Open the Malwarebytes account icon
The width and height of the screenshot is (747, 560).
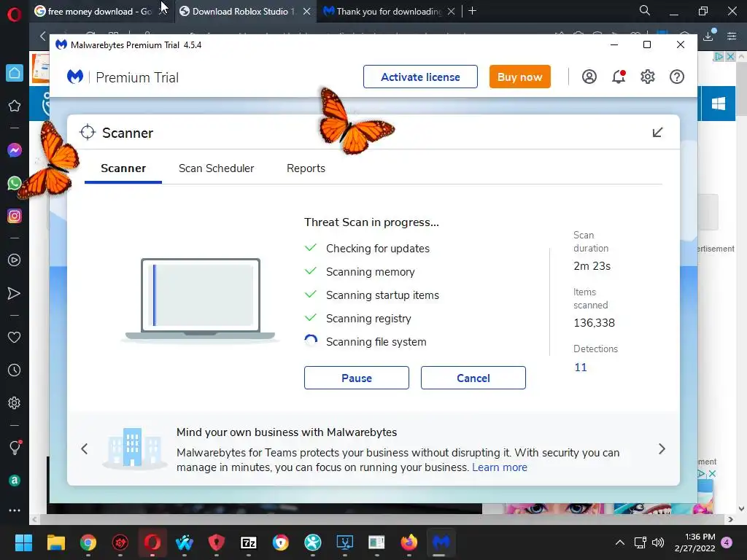click(589, 77)
